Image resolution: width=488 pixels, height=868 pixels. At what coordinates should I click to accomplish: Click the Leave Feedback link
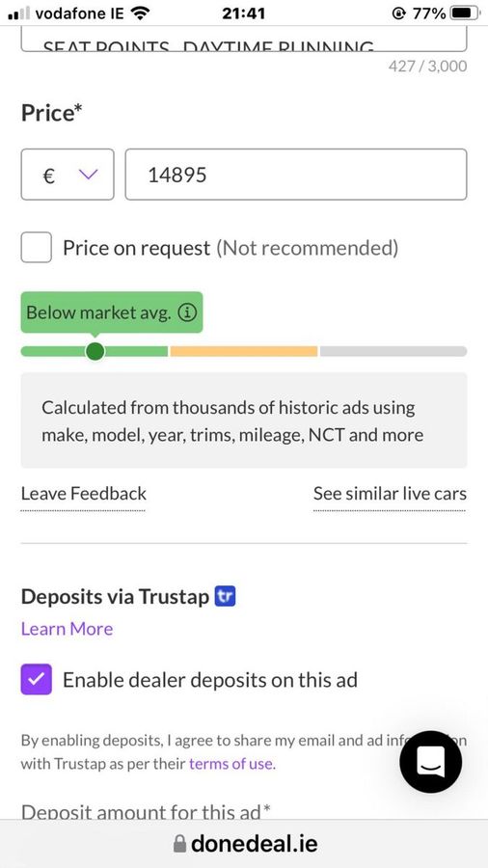click(84, 493)
